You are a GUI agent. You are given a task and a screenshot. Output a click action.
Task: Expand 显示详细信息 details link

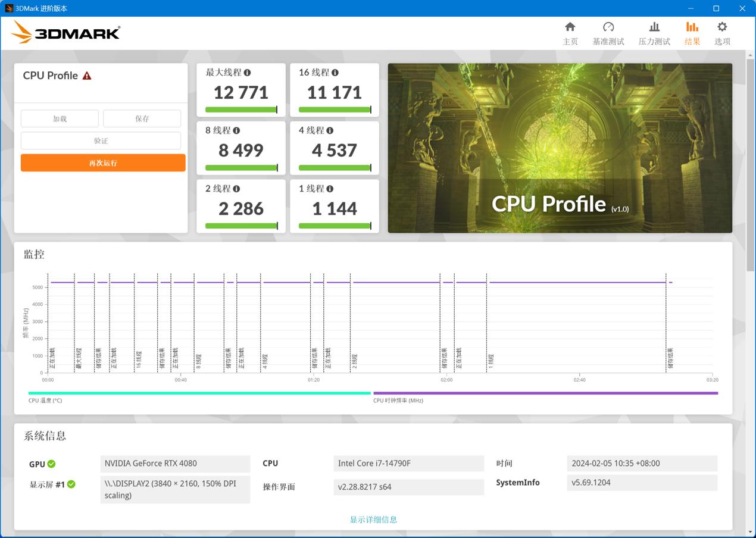[x=373, y=520]
